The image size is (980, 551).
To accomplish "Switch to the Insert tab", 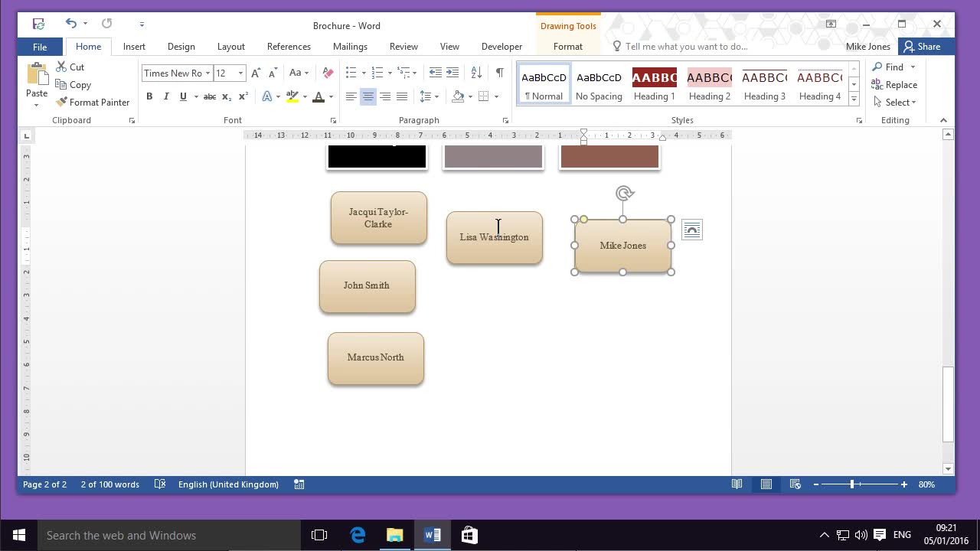I will click(134, 47).
